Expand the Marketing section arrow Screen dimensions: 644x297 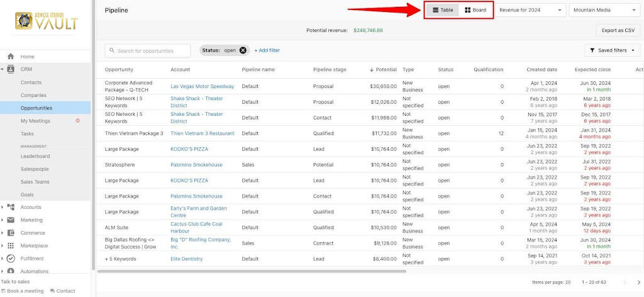click(3, 220)
